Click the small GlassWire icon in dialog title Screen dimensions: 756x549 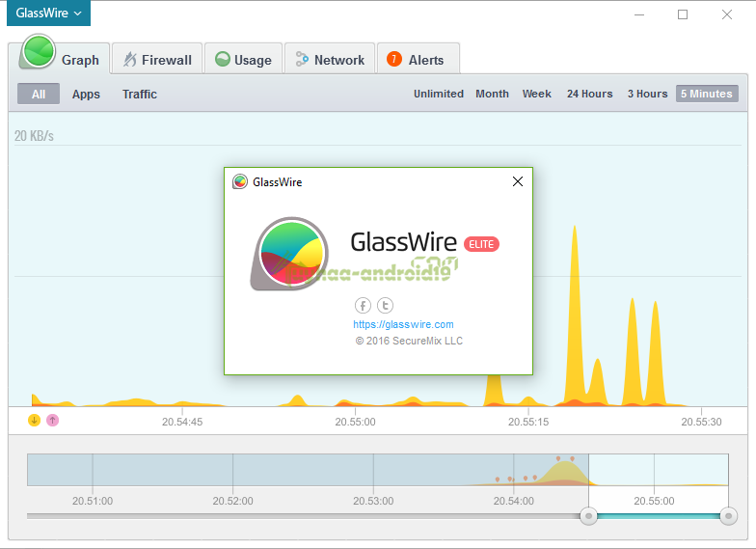[x=239, y=181]
